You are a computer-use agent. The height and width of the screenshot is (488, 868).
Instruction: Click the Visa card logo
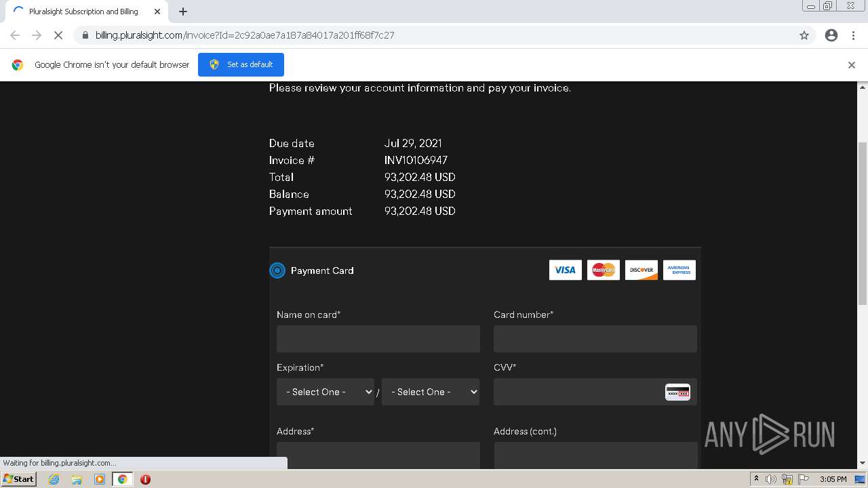pos(566,270)
